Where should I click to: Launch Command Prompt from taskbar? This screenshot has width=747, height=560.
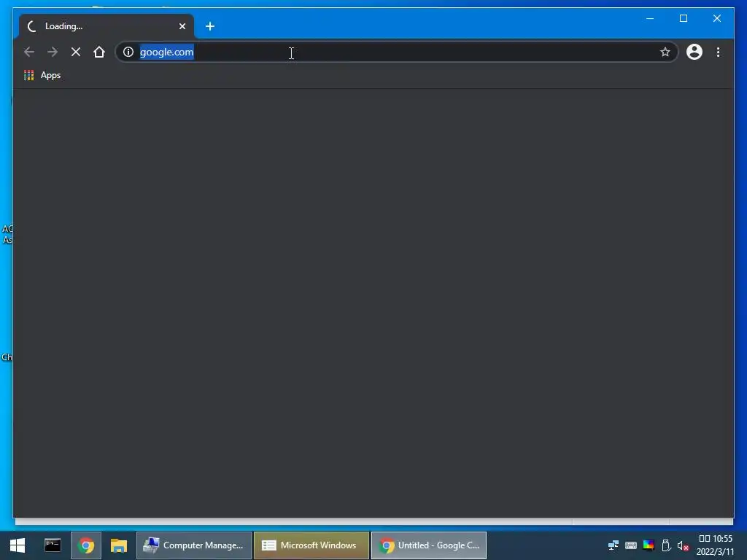[x=53, y=545]
